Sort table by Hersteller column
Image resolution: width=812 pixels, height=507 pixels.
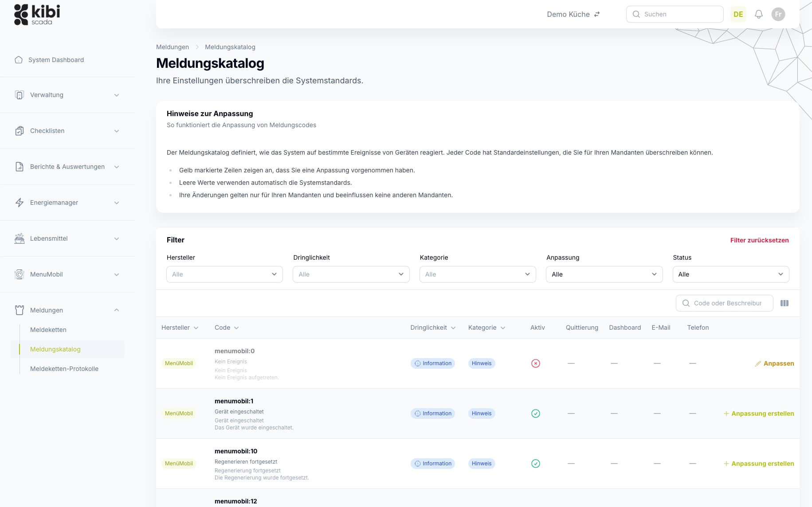180,328
